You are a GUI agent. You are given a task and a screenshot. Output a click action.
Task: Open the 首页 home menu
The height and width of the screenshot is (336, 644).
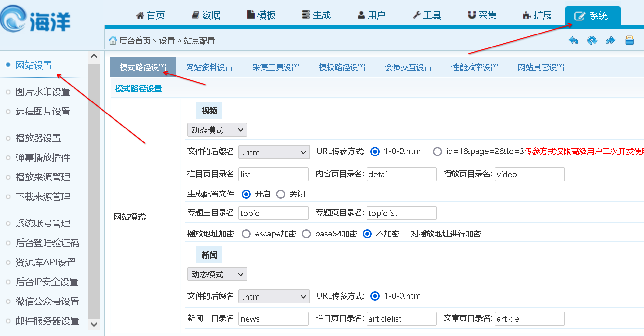(151, 15)
